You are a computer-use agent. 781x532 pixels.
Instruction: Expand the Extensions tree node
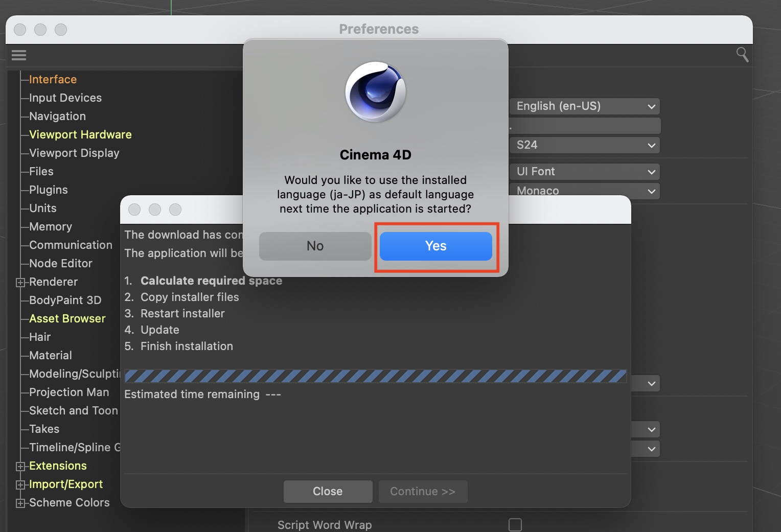[20, 466]
